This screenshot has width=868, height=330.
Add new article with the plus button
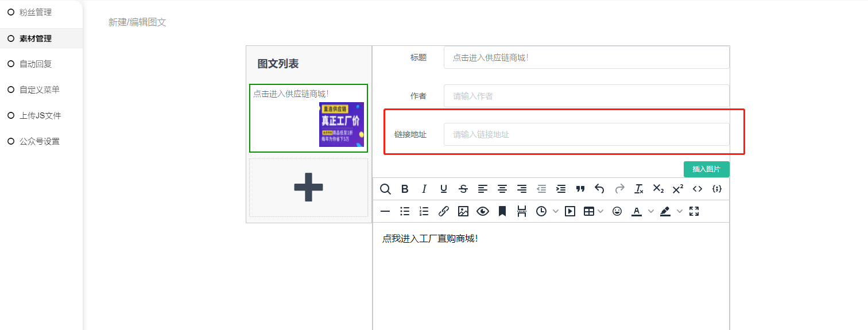click(308, 187)
